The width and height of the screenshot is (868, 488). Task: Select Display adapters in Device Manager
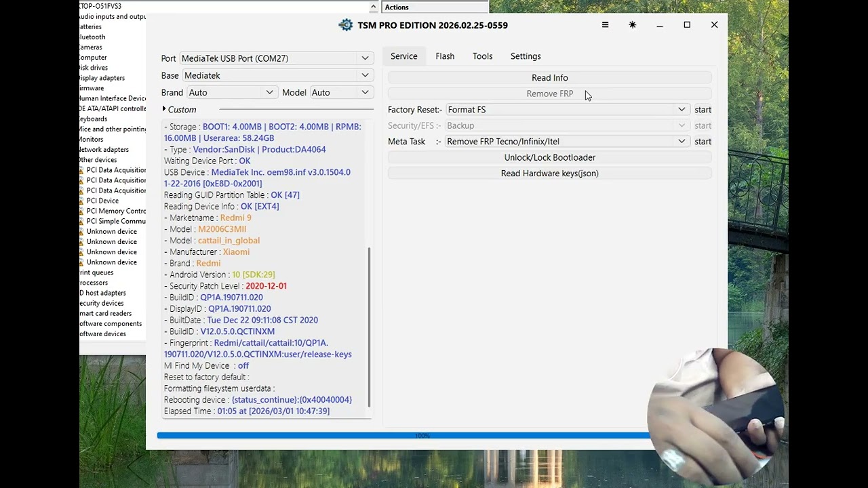click(x=102, y=78)
